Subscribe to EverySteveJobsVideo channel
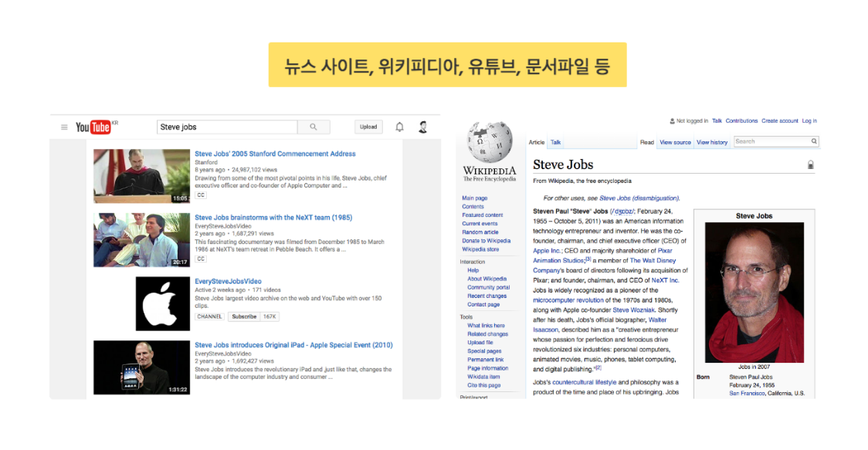 click(x=246, y=316)
